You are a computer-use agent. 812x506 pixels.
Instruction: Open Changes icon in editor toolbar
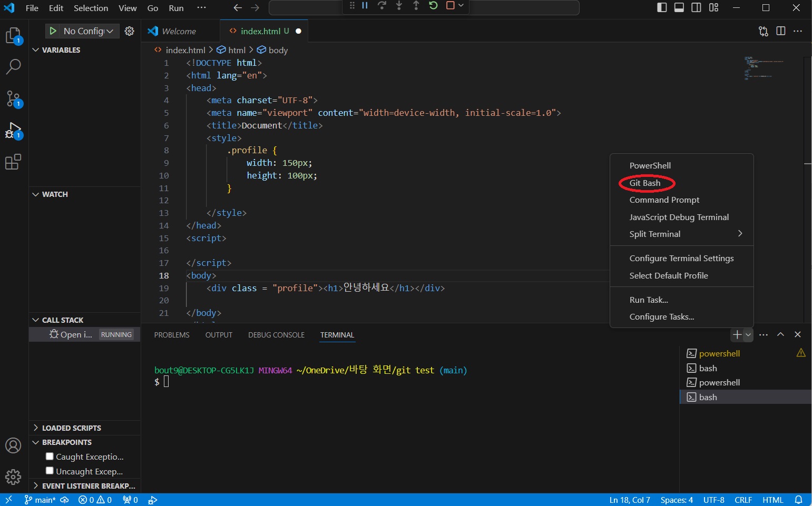[x=764, y=31]
